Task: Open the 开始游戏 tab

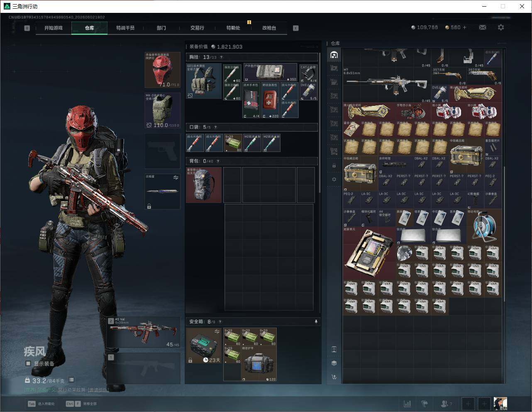Action: pyautogui.click(x=54, y=28)
